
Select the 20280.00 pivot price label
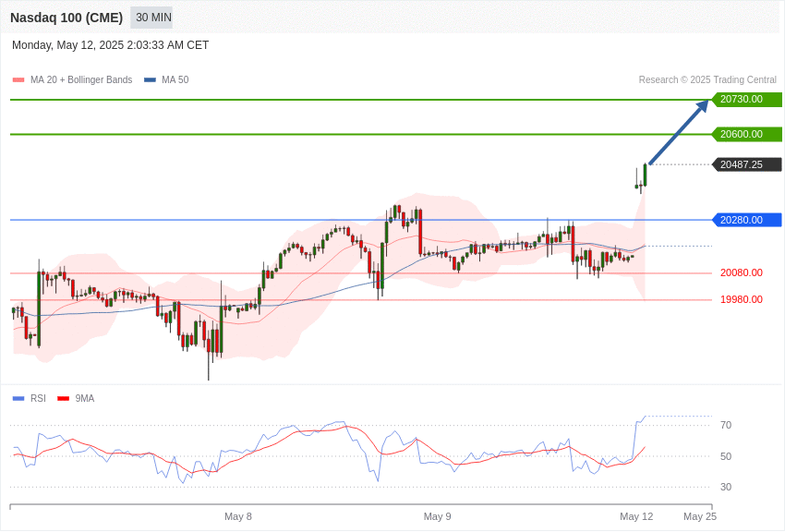(x=747, y=220)
